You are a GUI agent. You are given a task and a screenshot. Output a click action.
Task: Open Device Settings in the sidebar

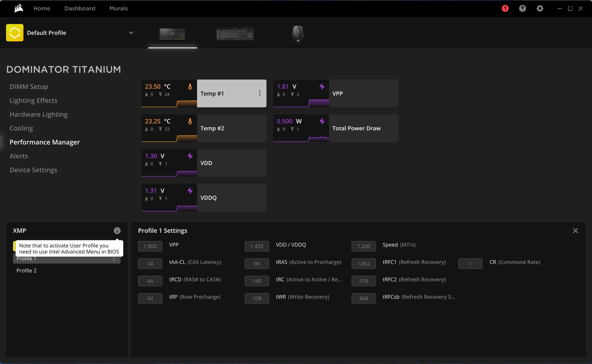click(33, 170)
